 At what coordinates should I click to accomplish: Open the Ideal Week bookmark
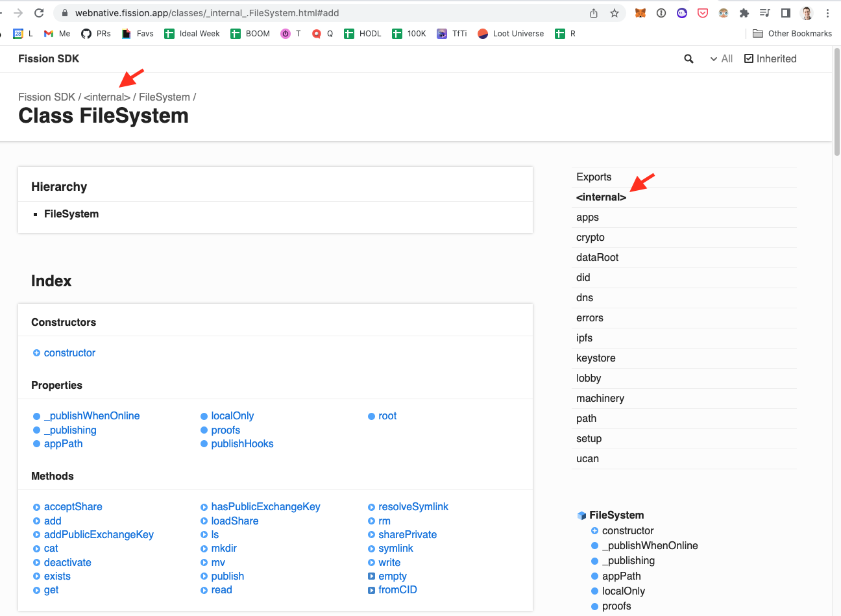coord(191,33)
